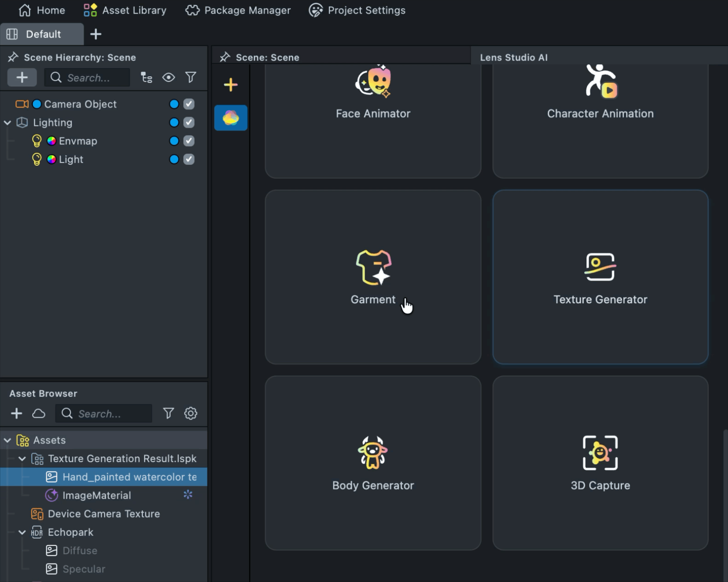Click the yellow plus icon in Scene panel
Screen dimensions: 728x582
(x=231, y=85)
